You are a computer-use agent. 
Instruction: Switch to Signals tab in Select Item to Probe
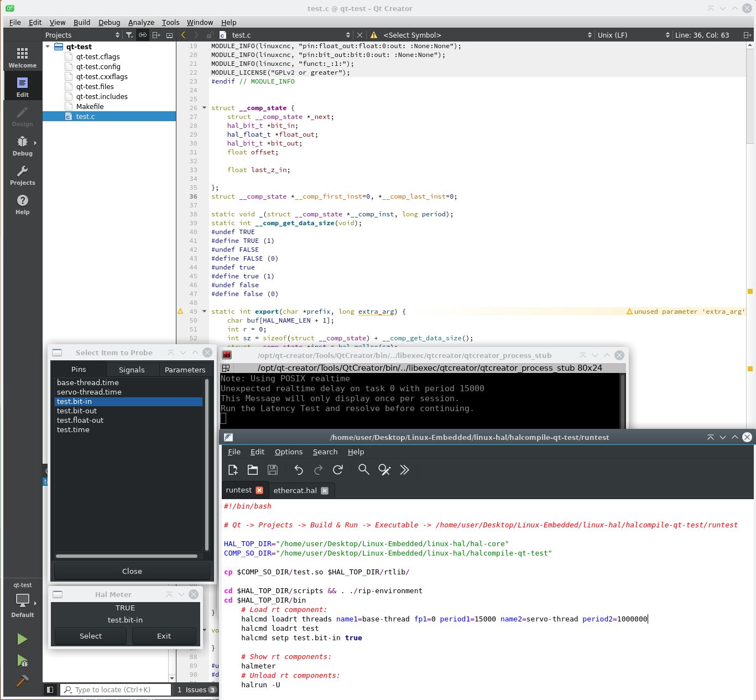(132, 370)
